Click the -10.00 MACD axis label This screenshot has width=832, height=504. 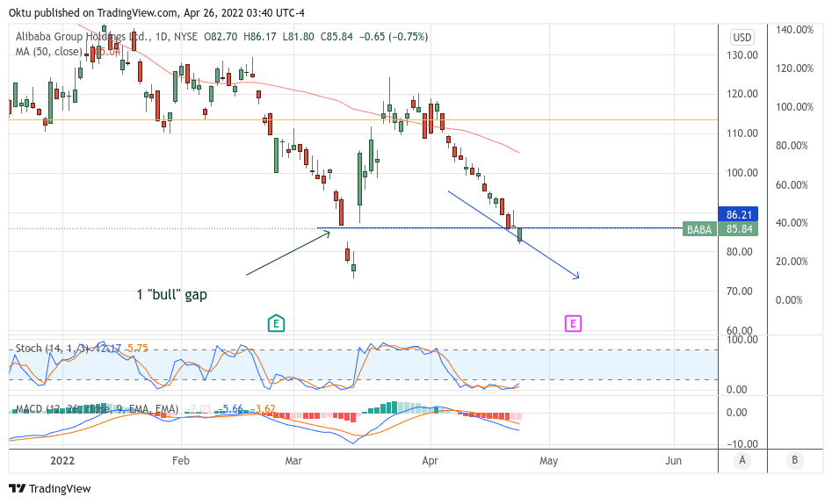click(741, 444)
